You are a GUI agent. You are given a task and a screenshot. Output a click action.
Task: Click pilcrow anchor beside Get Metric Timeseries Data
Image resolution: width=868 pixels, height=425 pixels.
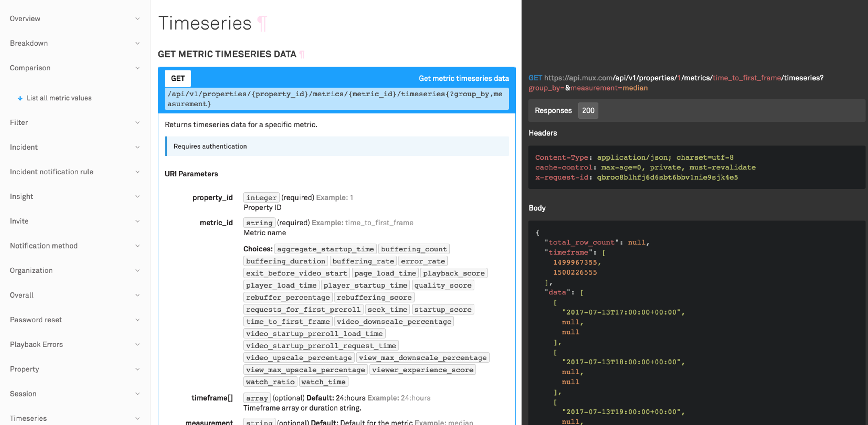click(302, 54)
